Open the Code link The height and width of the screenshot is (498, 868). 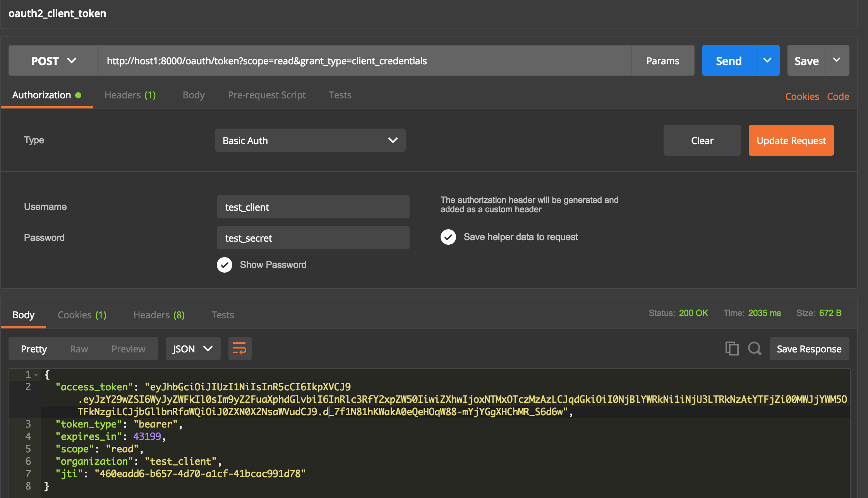point(838,96)
